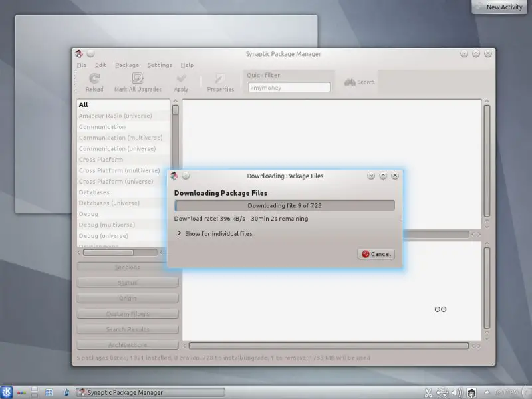
Task: Open the File menu
Action: [81, 65]
